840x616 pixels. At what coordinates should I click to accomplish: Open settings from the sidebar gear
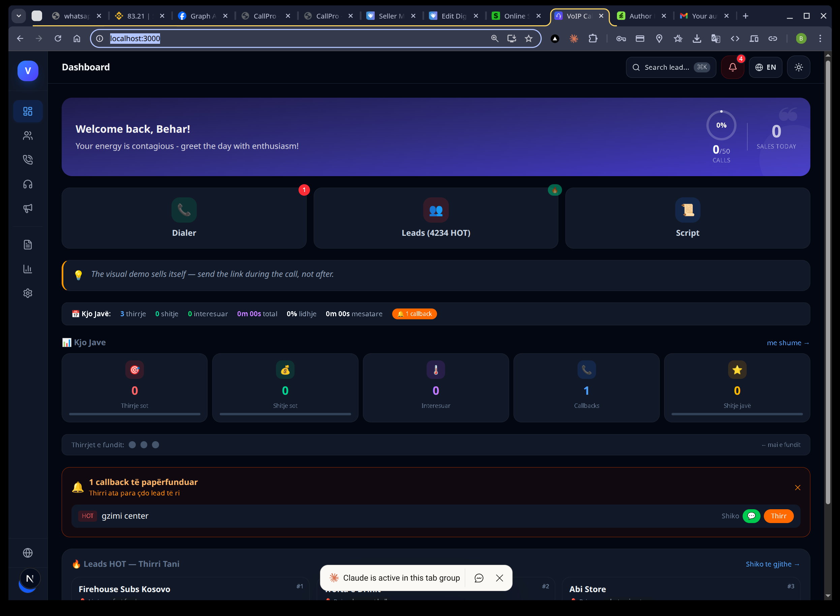28,293
